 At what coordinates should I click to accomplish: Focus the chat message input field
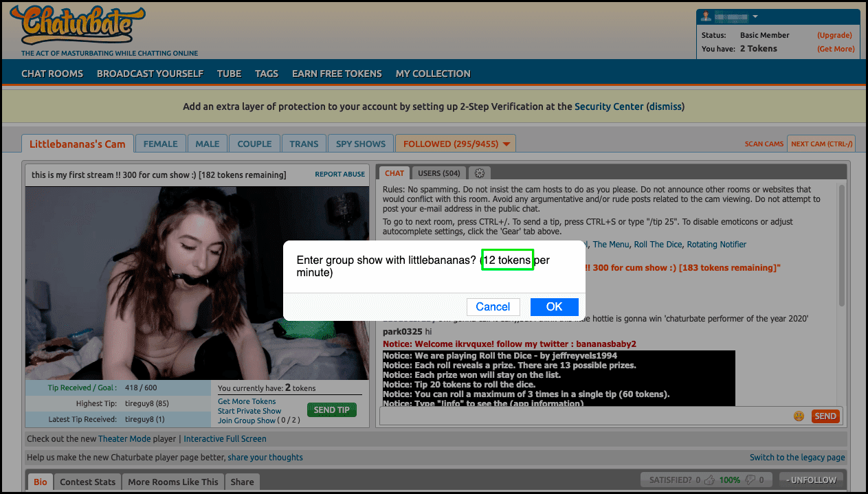tap(584, 416)
